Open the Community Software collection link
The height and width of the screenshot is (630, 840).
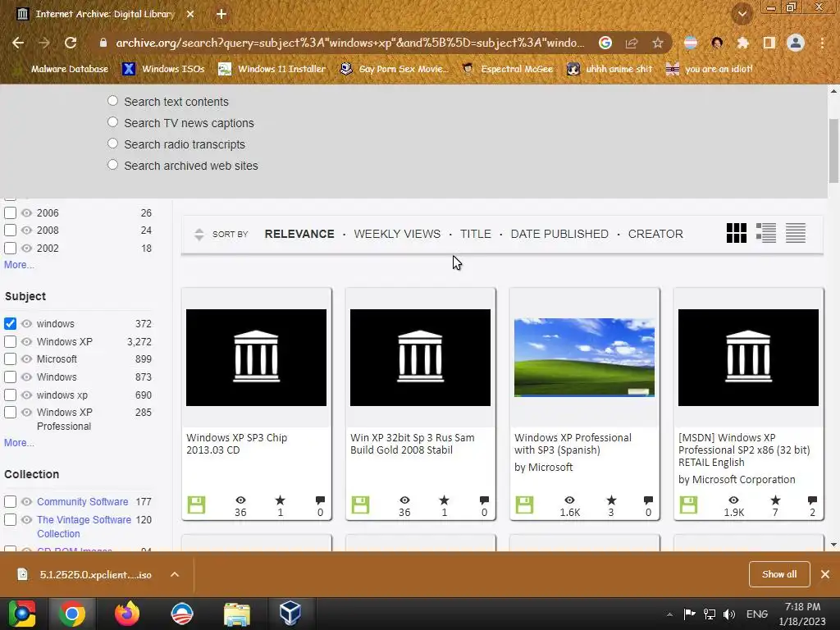coord(83,502)
